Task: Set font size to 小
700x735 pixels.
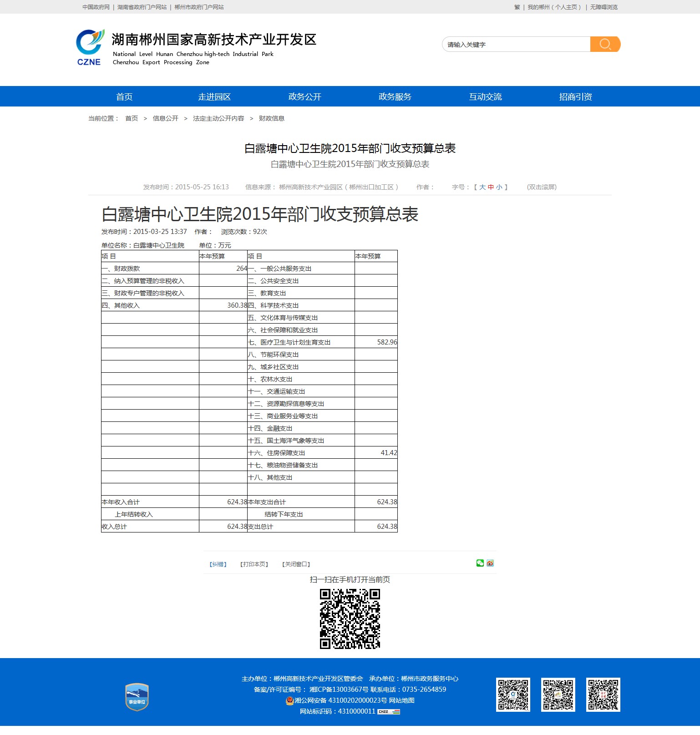Action: click(499, 187)
